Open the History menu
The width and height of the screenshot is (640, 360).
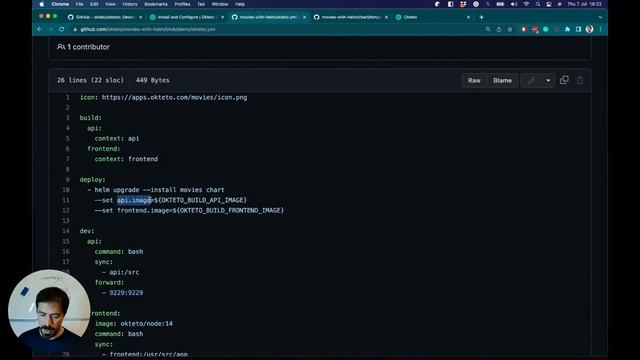[130, 4]
